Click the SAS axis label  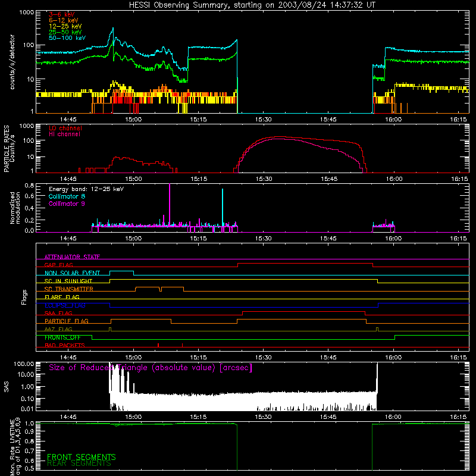point(7,387)
